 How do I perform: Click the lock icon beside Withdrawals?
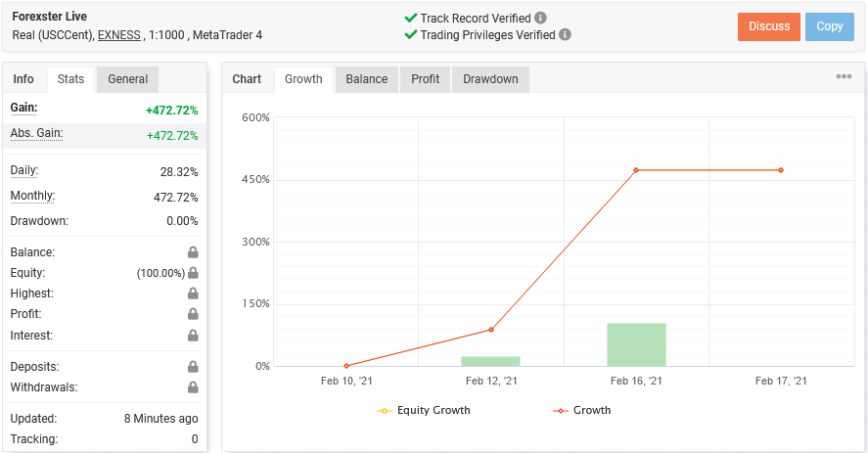pos(193,387)
